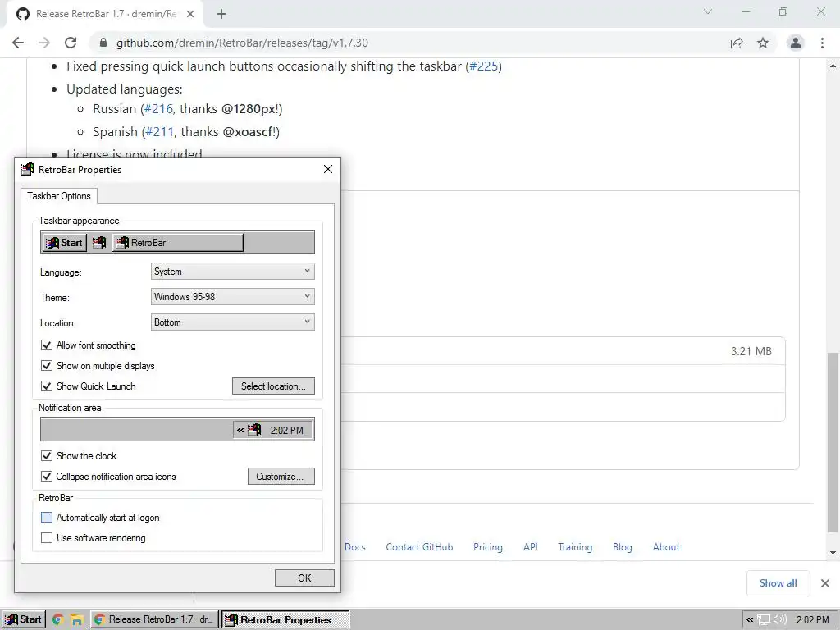The width and height of the screenshot is (840, 630).
Task: Select the Taskbar Options tab
Action: pyautogui.click(x=59, y=196)
